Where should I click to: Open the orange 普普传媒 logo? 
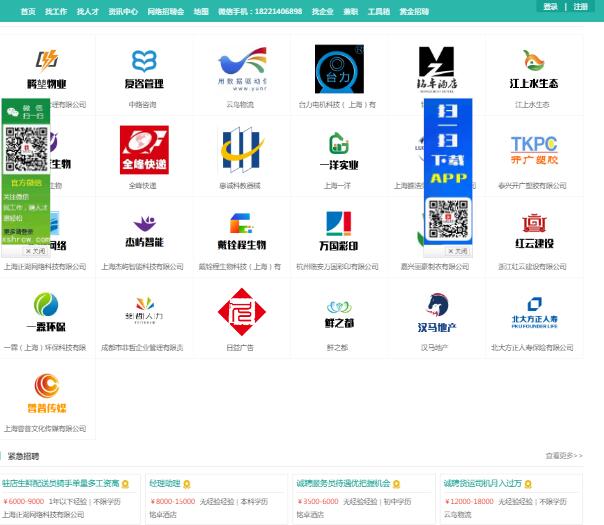[x=47, y=393]
